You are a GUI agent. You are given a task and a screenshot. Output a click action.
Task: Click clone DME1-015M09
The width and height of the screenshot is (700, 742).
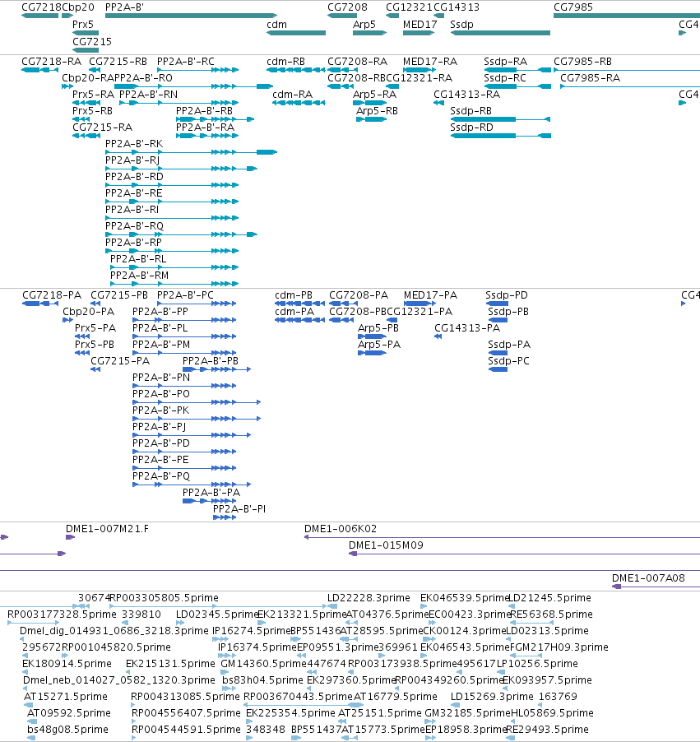point(386,545)
